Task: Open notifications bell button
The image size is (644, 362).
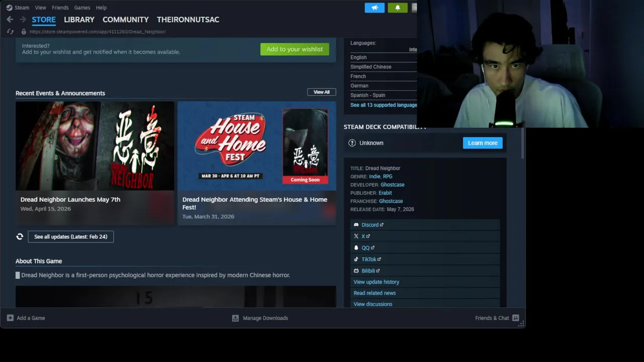Action: point(397,8)
